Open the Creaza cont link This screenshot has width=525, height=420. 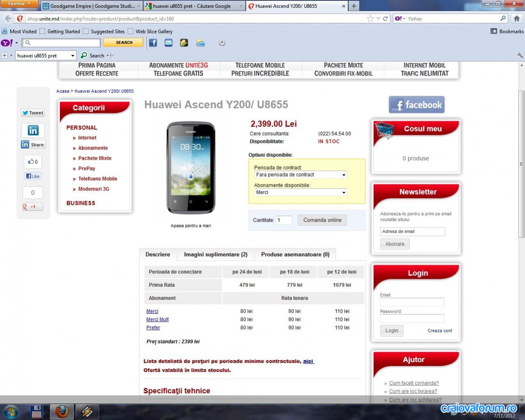coord(440,330)
